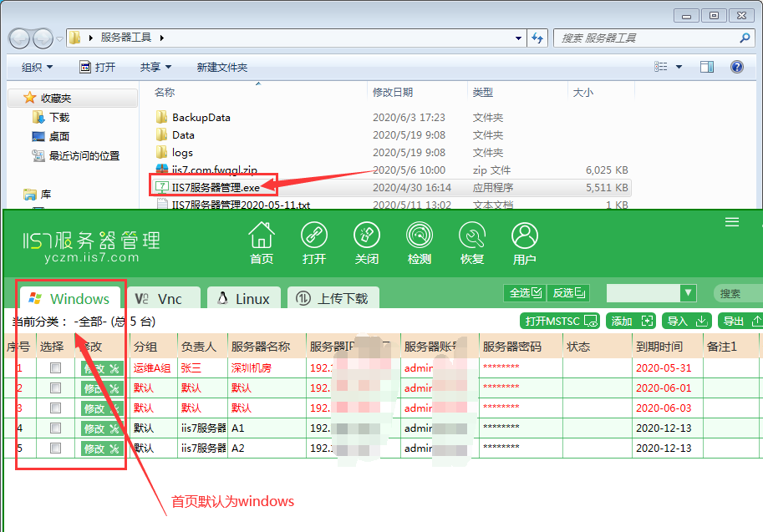The width and height of the screenshot is (763, 532).
Task: Click the 打开 button in Explorer toolbar
Action: (97, 67)
